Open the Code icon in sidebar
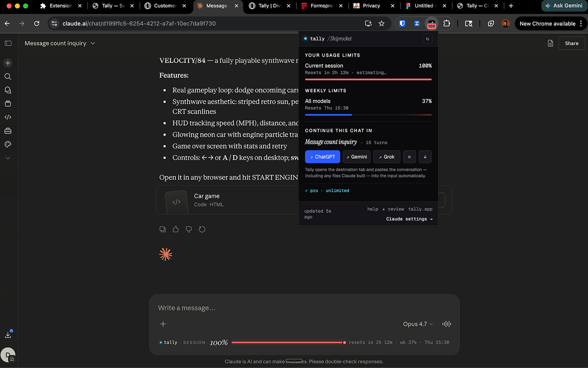This screenshot has height=368, width=588. coord(8,117)
